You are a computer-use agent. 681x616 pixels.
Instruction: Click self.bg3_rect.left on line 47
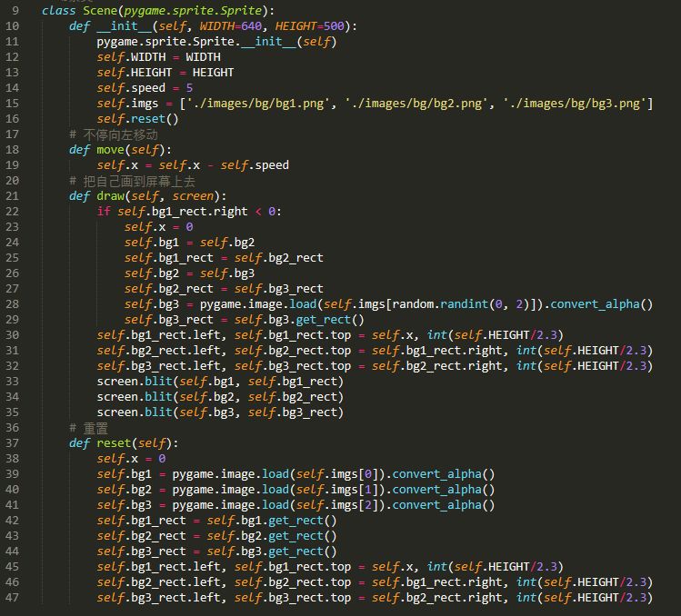tap(158, 598)
